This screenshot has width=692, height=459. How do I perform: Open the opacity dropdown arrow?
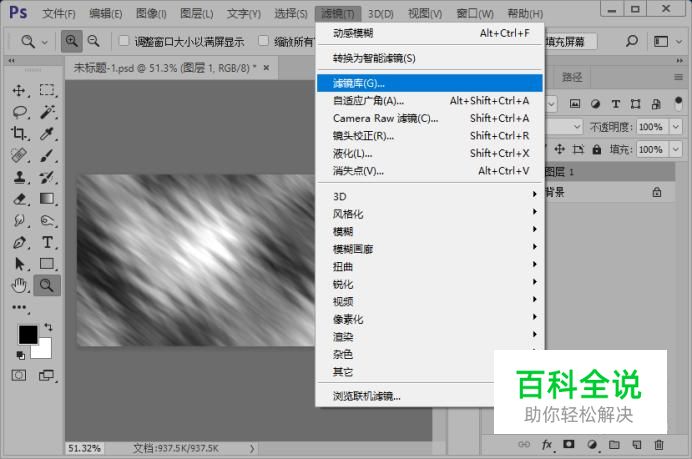[x=675, y=127]
